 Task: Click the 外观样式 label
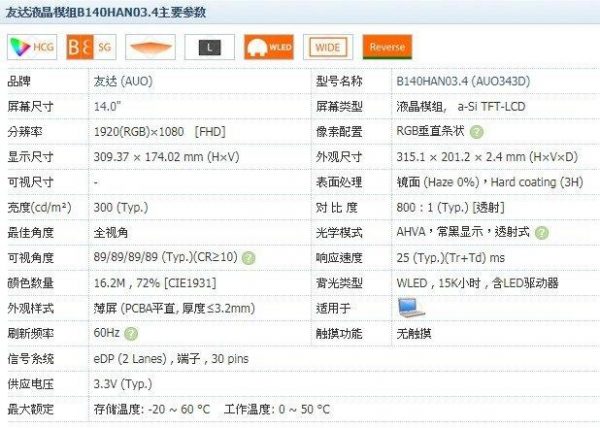pyautogui.click(x=31, y=308)
